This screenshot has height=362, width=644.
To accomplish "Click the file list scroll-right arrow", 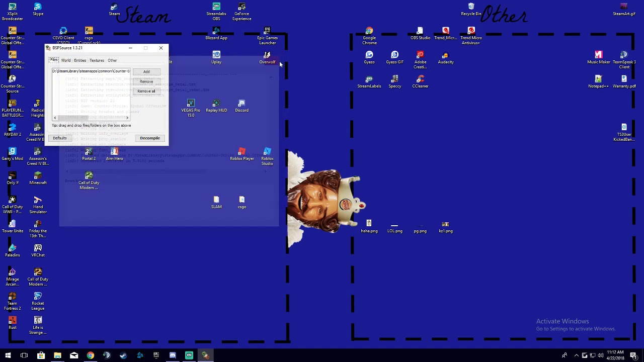I will [x=127, y=118].
